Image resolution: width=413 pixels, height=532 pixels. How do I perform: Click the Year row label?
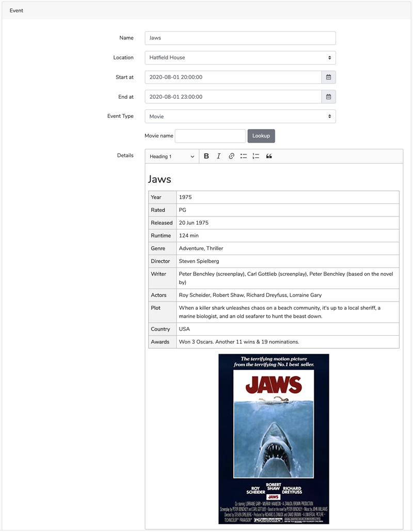156,197
